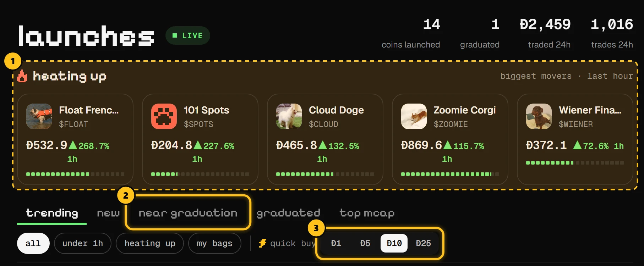Select the Ð5 quick buy amount
The height and width of the screenshot is (266, 644).
[x=365, y=243]
